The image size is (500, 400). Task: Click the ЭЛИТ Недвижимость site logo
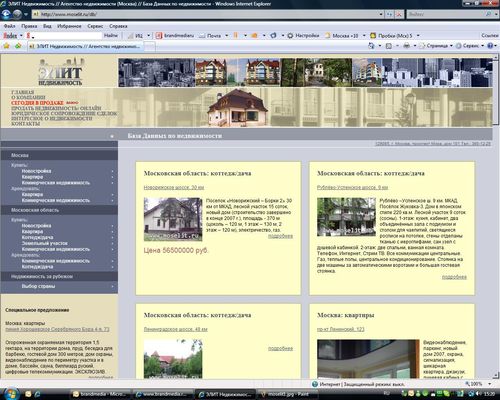click(x=60, y=72)
